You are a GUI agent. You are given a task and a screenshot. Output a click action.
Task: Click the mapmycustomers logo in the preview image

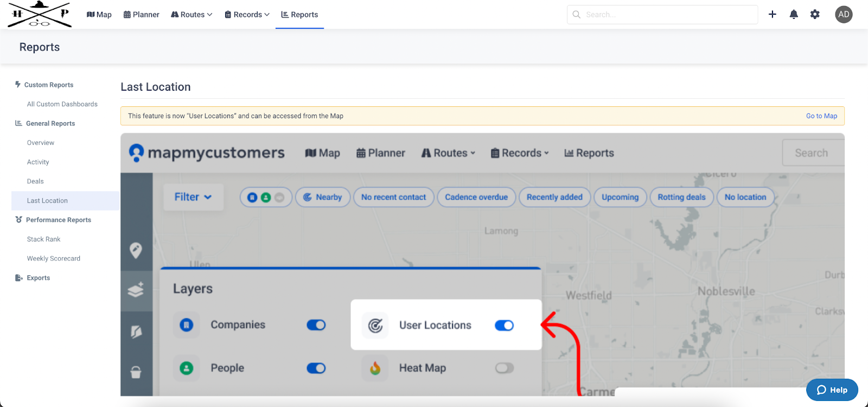tap(207, 153)
